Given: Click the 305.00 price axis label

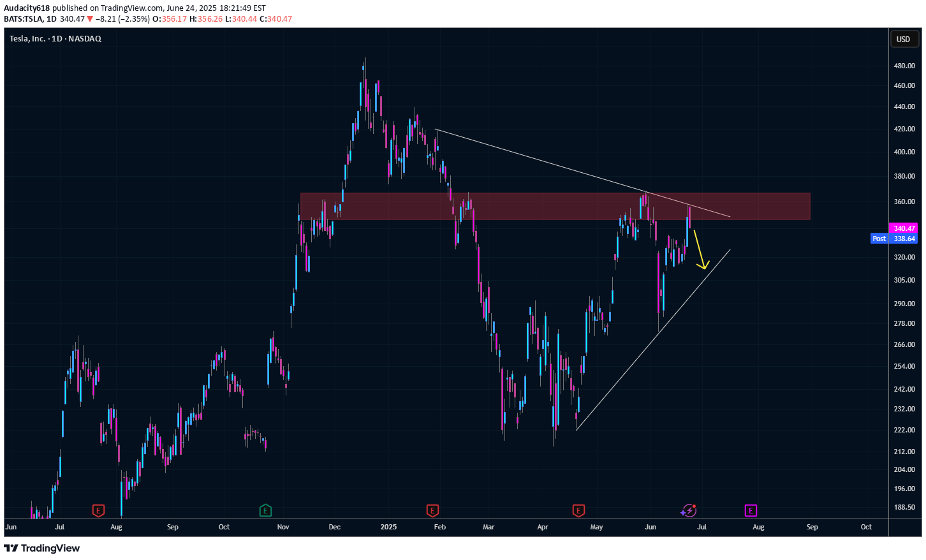Looking at the screenshot, I should (904, 280).
